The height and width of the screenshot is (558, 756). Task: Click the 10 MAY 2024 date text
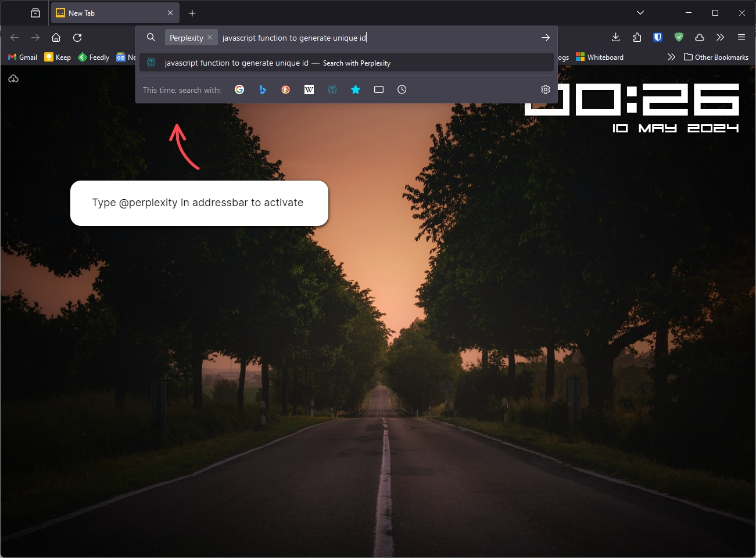pyautogui.click(x=676, y=128)
